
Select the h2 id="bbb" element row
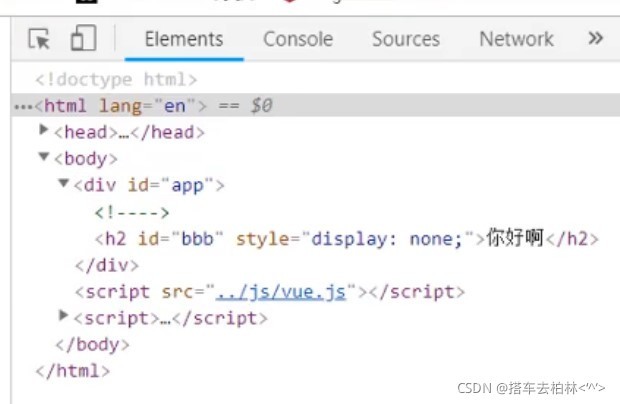pos(347,238)
